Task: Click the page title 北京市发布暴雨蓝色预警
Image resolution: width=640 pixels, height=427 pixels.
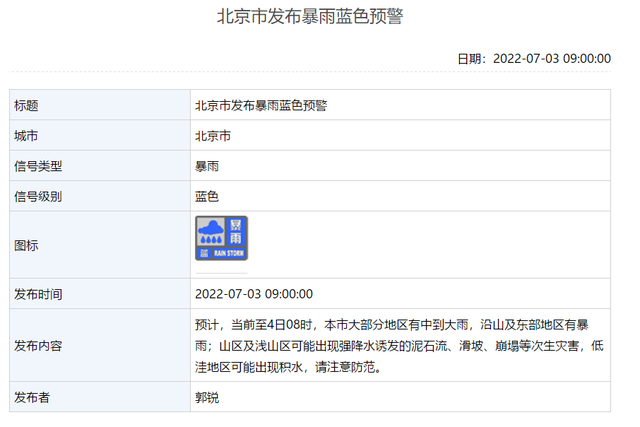Action: [310, 17]
